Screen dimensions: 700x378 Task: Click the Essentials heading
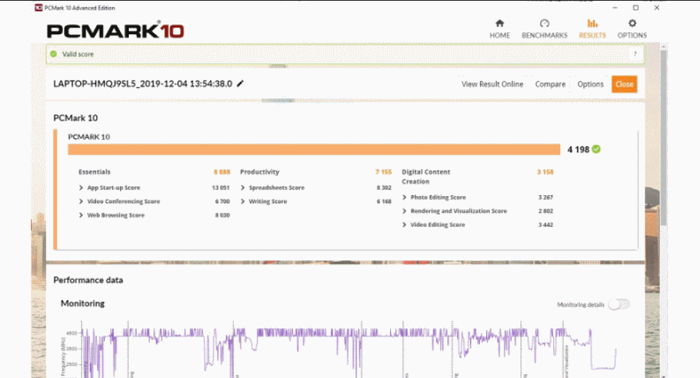[x=94, y=172]
